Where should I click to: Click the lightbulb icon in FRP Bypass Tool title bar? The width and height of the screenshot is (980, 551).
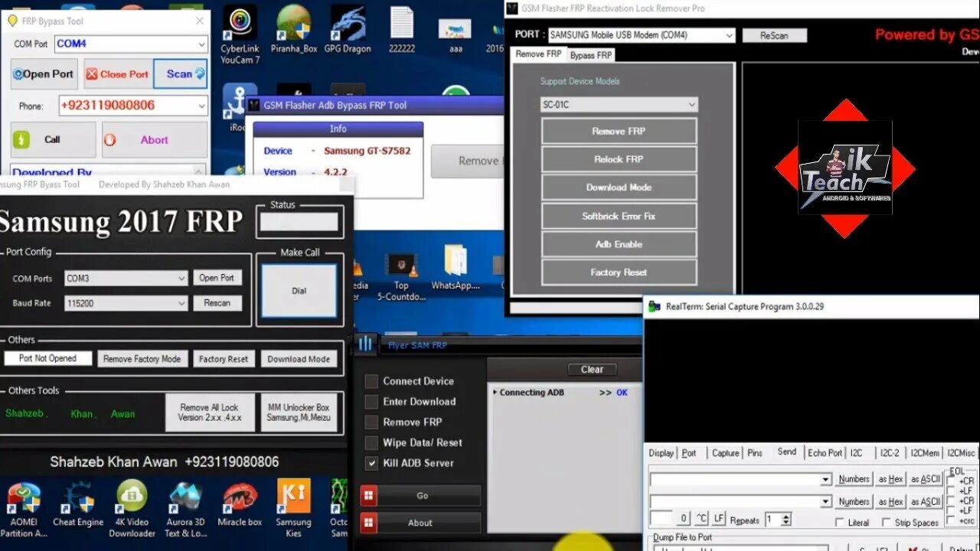(x=12, y=21)
